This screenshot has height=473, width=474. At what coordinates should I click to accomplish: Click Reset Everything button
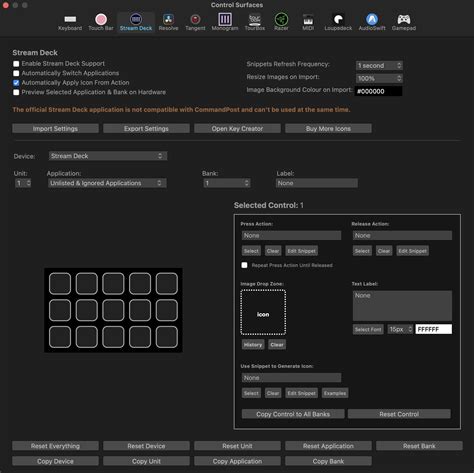(55, 446)
